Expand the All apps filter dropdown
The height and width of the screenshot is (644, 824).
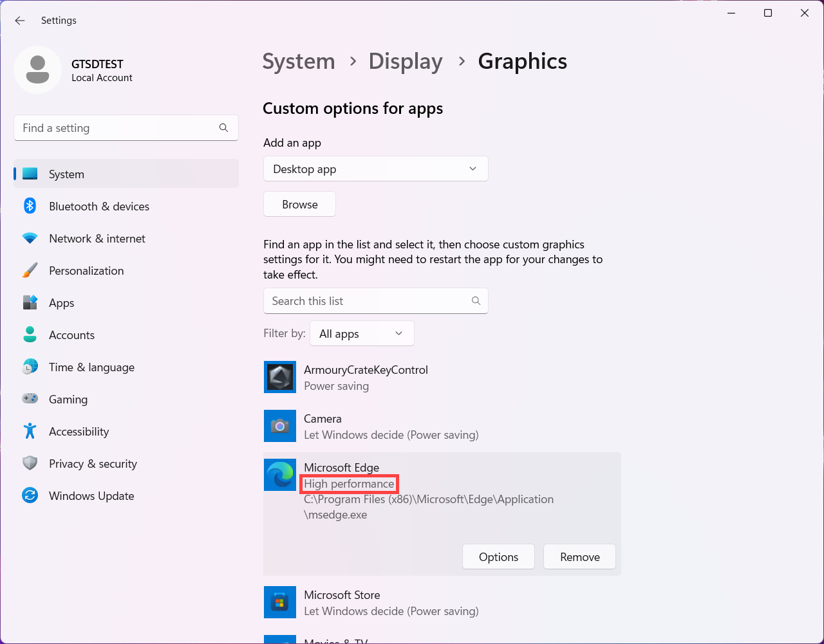362,334
